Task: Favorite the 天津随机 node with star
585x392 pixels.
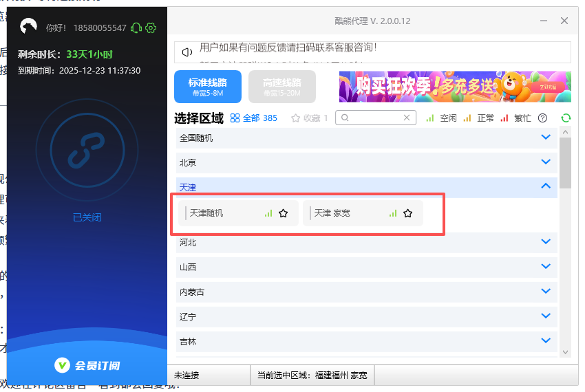Action: point(283,213)
